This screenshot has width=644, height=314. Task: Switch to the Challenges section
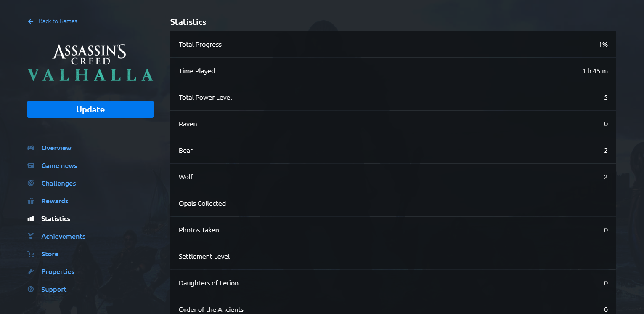click(x=58, y=183)
